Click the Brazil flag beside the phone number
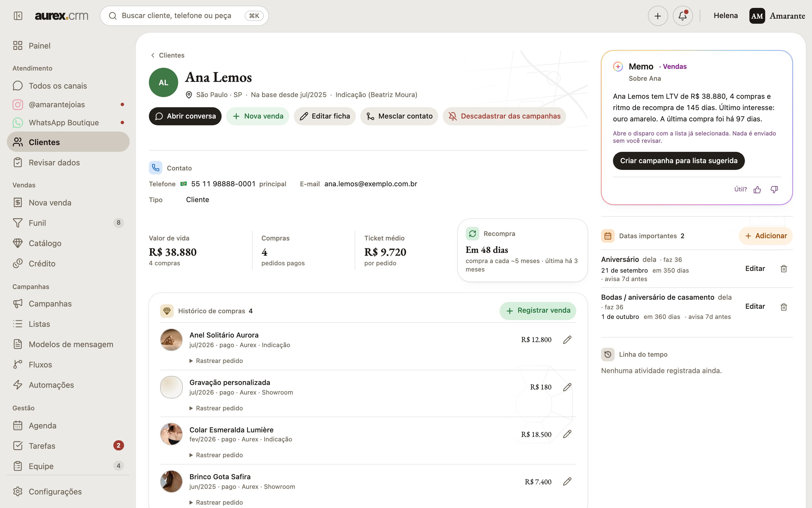This screenshot has width=812, height=508. point(184,184)
